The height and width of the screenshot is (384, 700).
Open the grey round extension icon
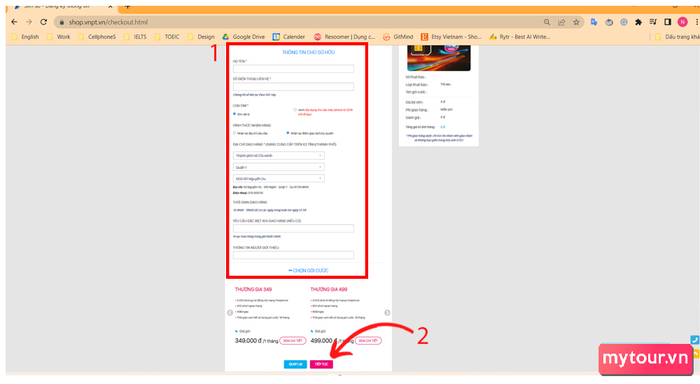[609, 22]
